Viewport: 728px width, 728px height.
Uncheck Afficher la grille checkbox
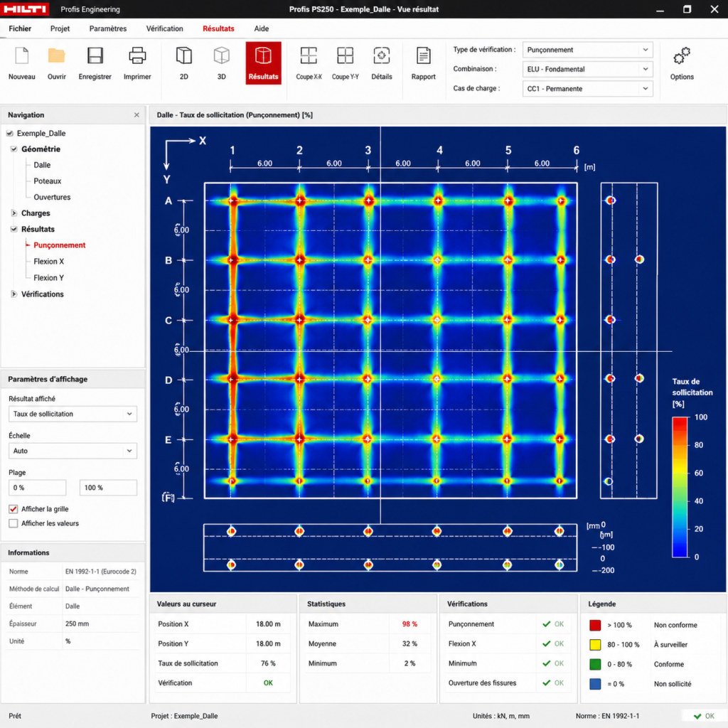(14, 509)
